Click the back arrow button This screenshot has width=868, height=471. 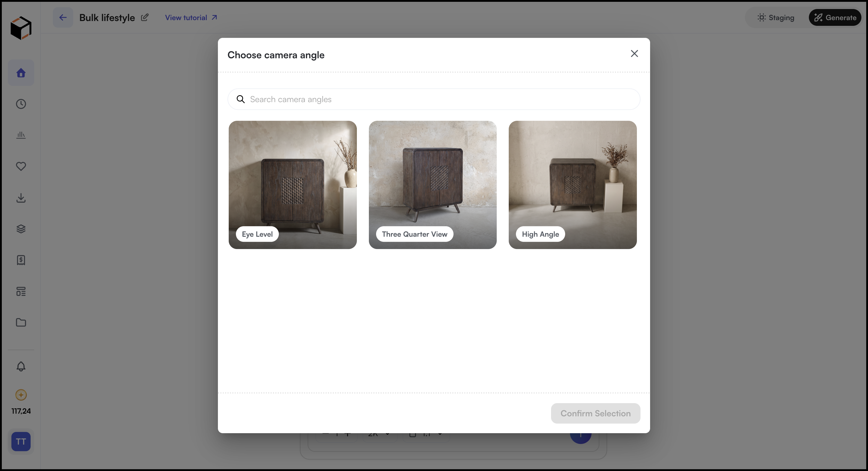point(63,17)
